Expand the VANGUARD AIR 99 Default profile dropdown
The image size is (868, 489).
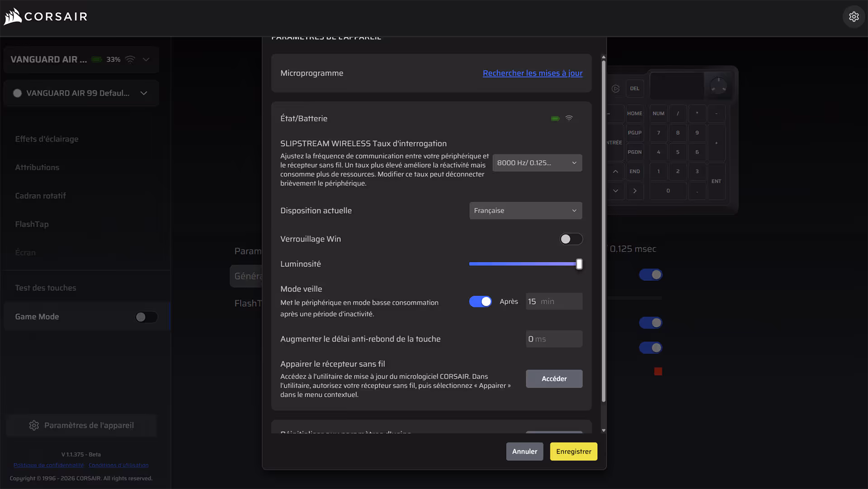point(81,93)
